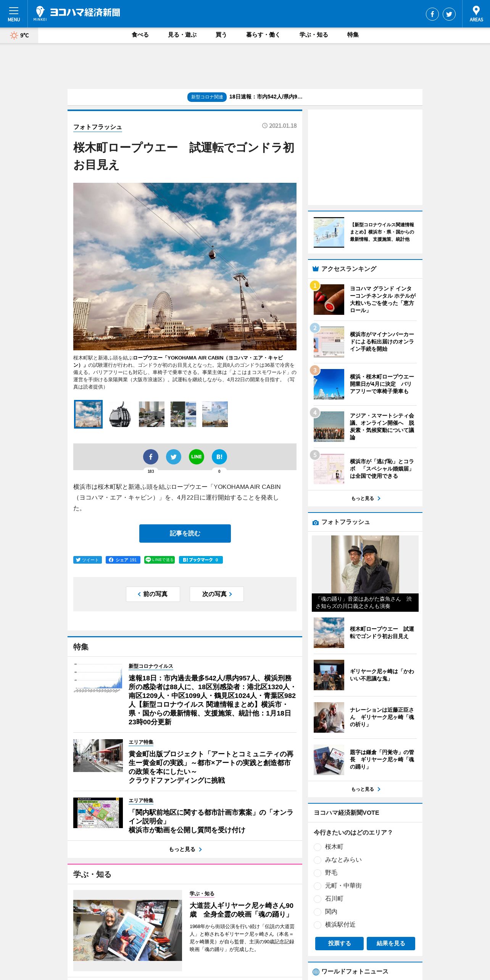Select the 元町・中華街 radio option
Screen dimensions: 490x980
coord(317,886)
